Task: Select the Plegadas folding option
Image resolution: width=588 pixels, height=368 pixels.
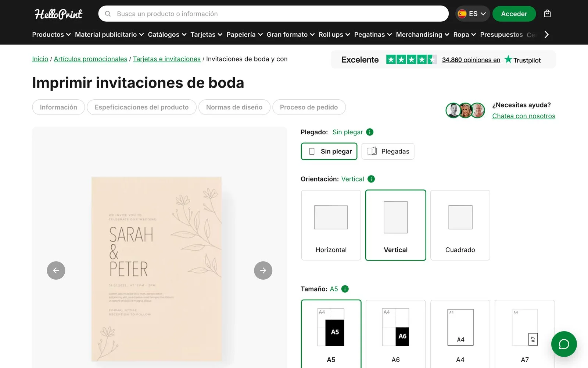Action: pyautogui.click(x=388, y=151)
